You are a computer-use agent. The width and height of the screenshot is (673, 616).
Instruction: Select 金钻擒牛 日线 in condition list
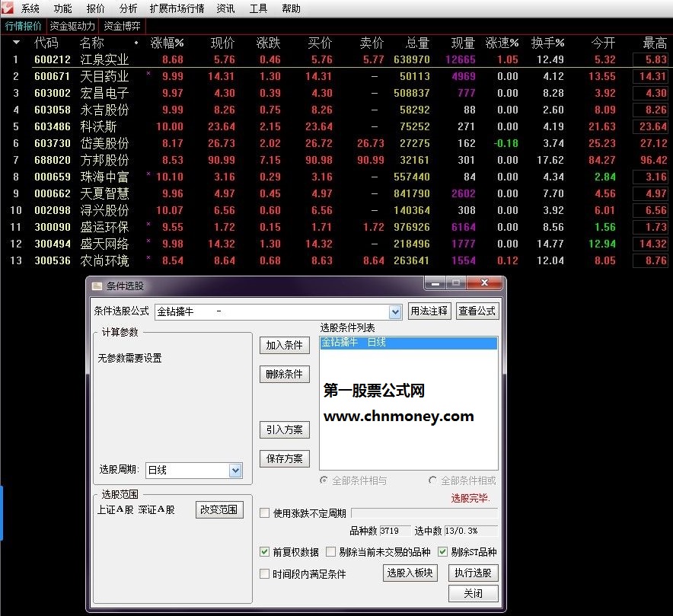pos(409,343)
